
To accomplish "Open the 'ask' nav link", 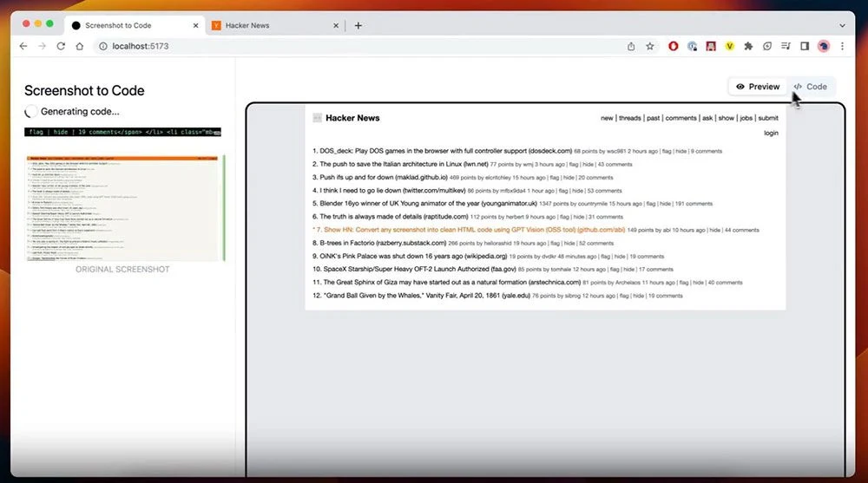I will coord(707,119).
